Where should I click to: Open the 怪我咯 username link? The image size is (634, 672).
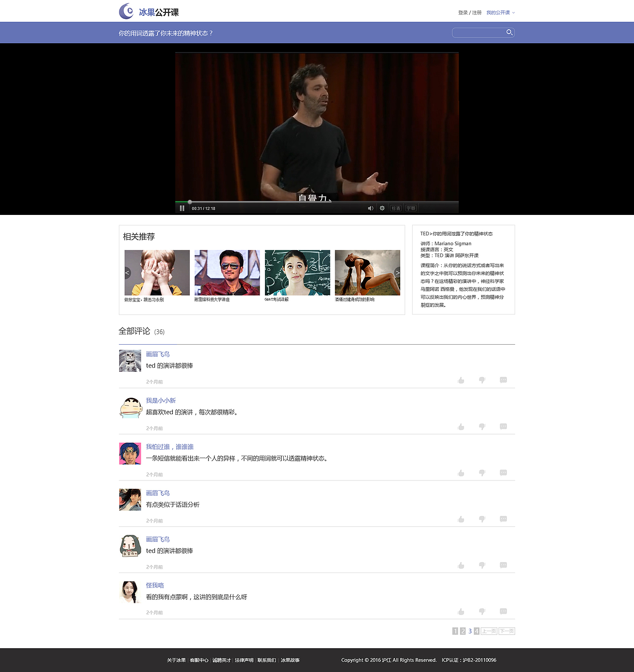click(x=155, y=585)
